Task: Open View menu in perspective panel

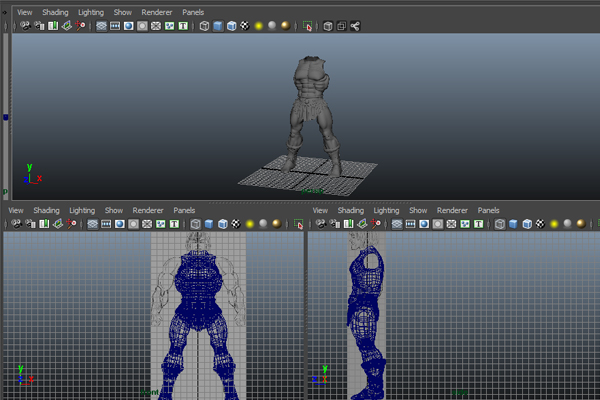Action: [x=25, y=12]
